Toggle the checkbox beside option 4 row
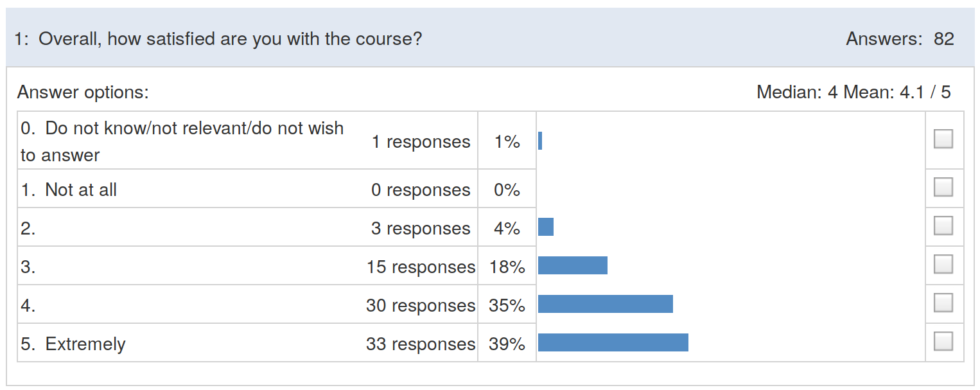This screenshot has width=980, height=390. pos(943,303)
